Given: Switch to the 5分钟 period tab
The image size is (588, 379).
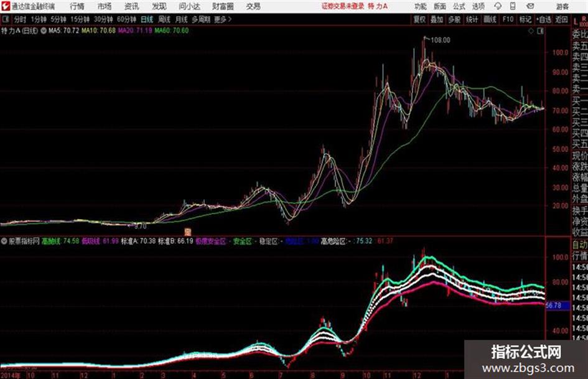Looking at the screenshot, I should tap(58, 19).
